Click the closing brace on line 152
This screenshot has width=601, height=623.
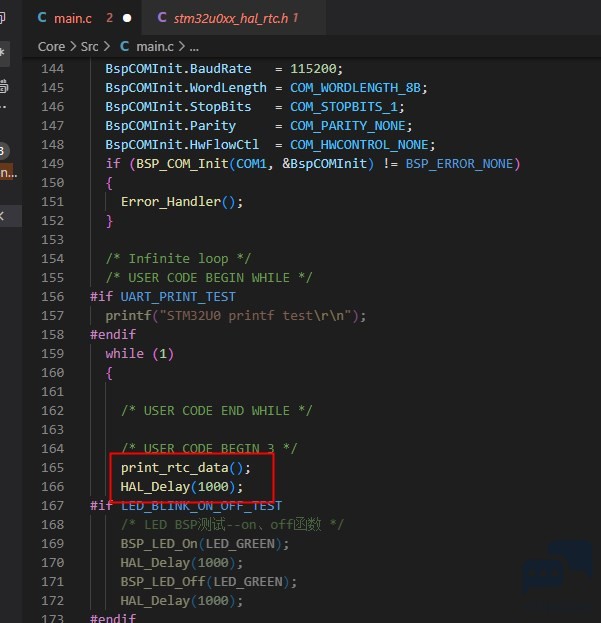tap(109, 221)
